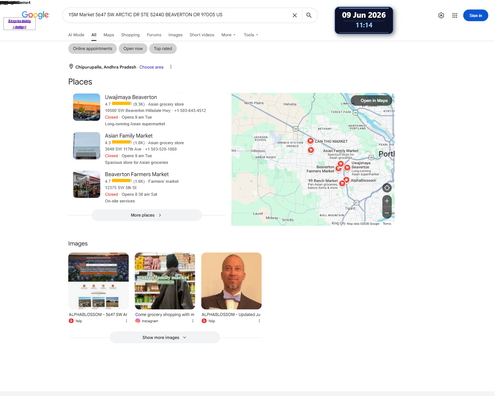Open the Short videos tab
Screen dimensions: 500x396
tap(202, 35)
